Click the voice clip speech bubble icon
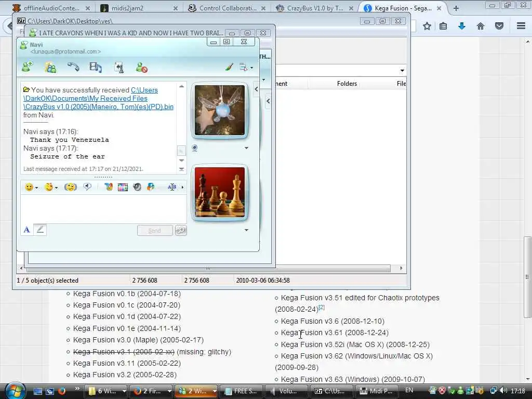The width and height of the screenshot is (532, 399). tap(87, 187)
